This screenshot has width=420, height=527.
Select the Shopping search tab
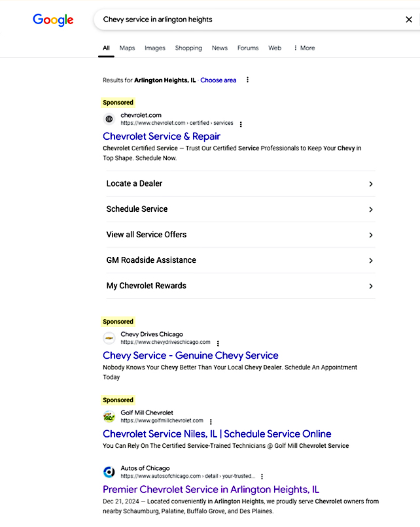click(188, 48)
